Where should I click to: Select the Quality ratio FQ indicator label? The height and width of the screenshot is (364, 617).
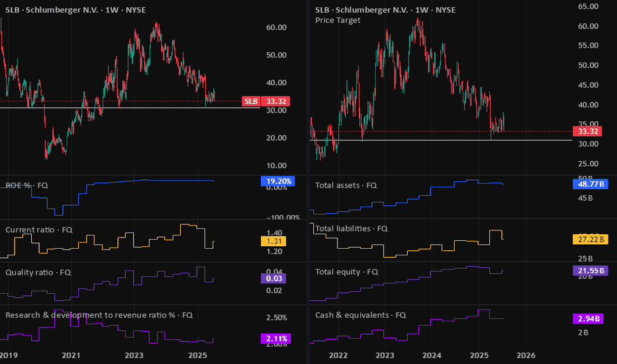coord(38,272)
